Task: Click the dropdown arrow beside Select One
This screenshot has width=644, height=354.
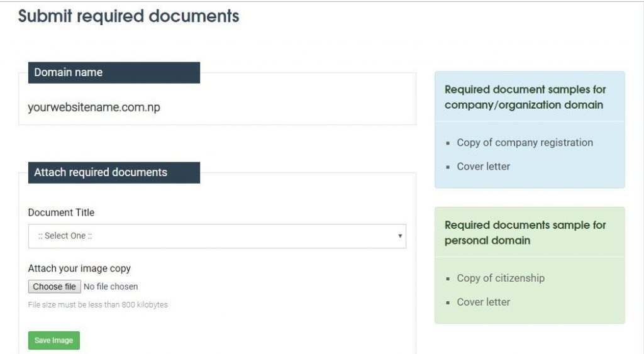Action: tap(399, 236)
